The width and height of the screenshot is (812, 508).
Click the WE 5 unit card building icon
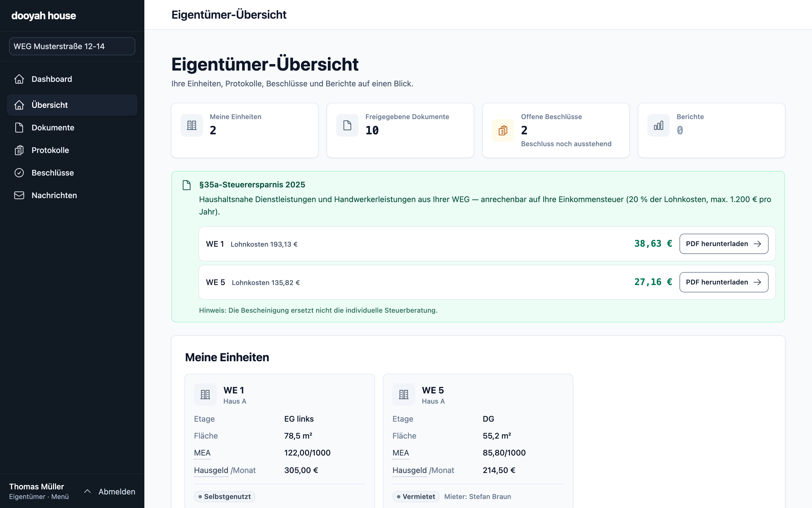pyautogui.click(x=404, y=395)
